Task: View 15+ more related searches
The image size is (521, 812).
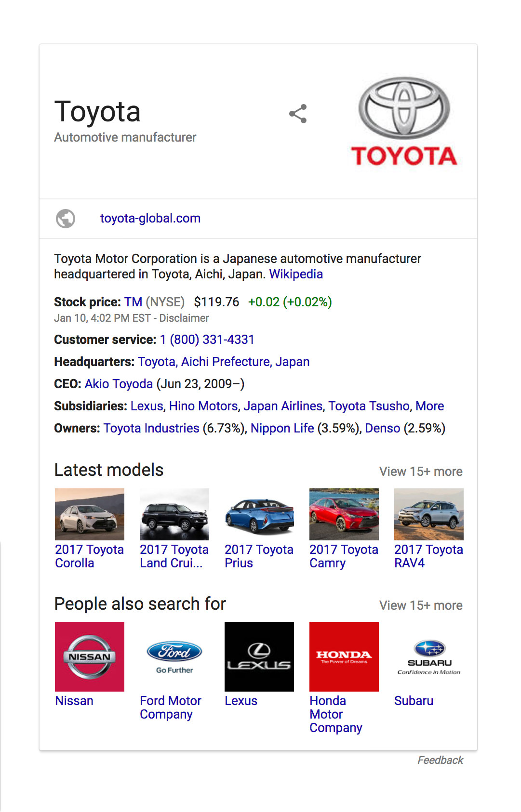Action: (x=421, y=605)
